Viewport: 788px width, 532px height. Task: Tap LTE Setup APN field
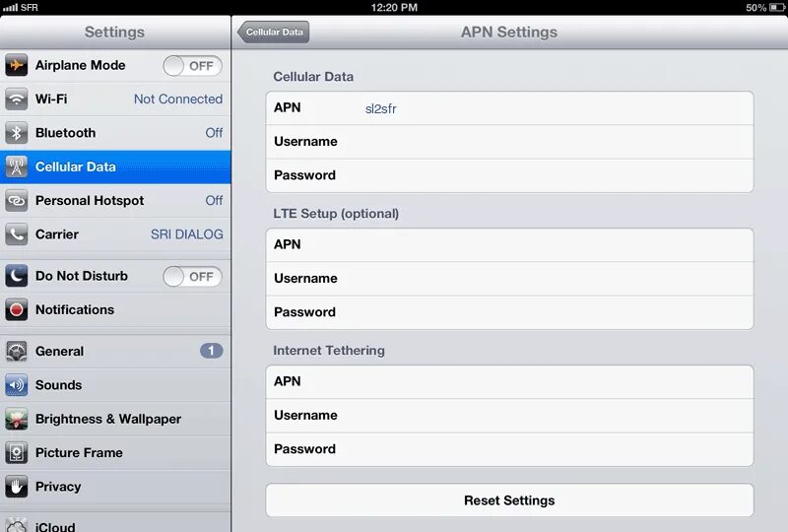[x=509, y=245]
